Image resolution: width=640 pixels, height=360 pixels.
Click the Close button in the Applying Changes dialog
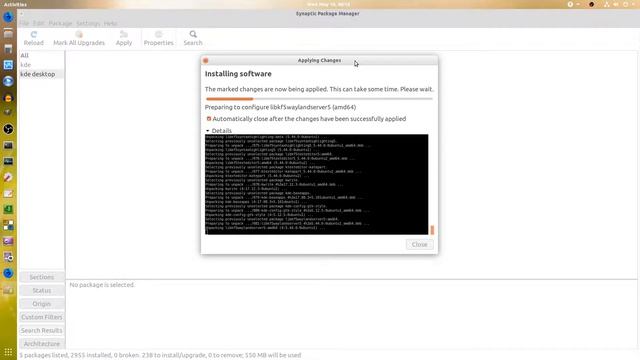[x=419, y=244]
